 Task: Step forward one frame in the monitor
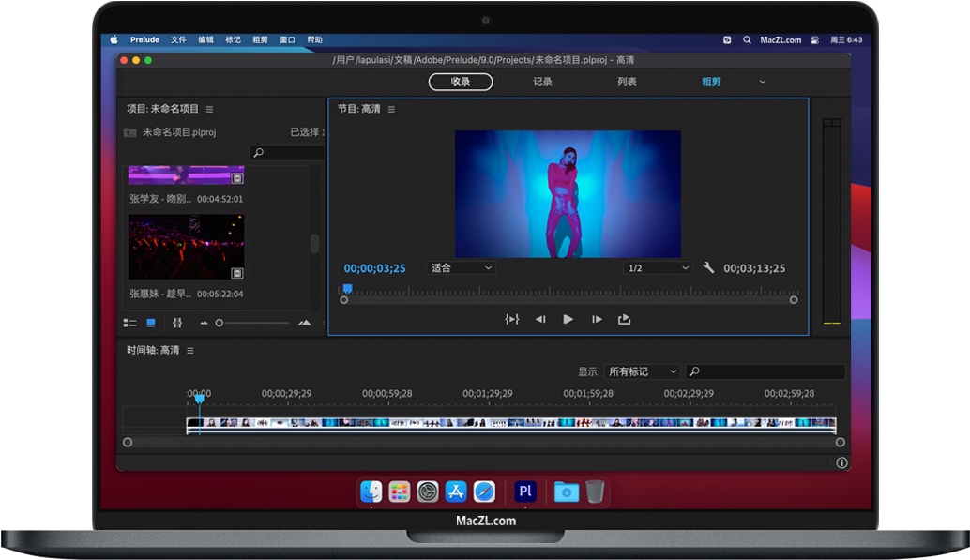[598, 319]
